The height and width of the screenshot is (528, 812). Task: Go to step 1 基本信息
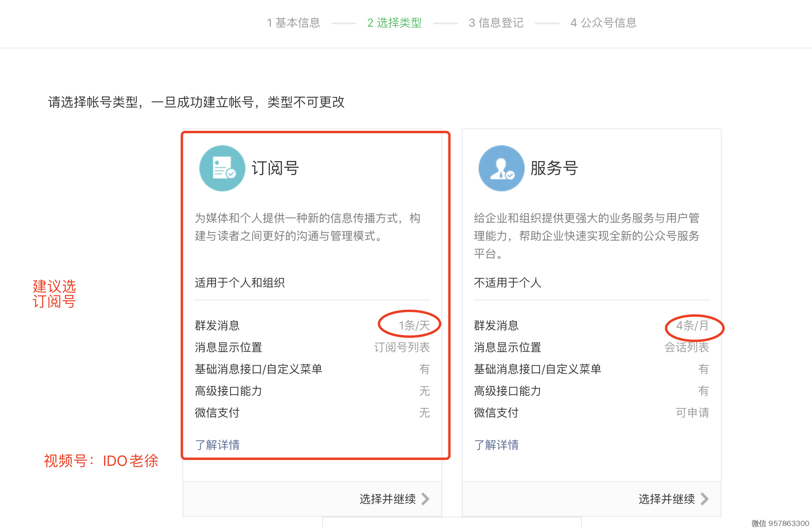tap(293, 23)
